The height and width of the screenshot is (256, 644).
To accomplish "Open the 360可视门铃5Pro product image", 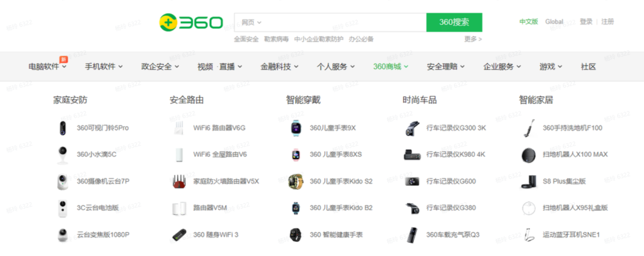I will click(63, 128).
